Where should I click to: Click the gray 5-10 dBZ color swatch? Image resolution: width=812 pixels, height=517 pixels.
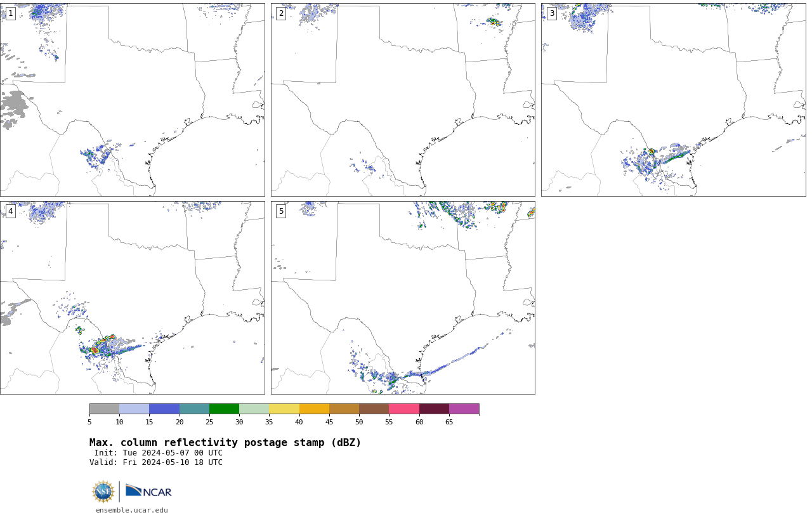click(104, 409)
